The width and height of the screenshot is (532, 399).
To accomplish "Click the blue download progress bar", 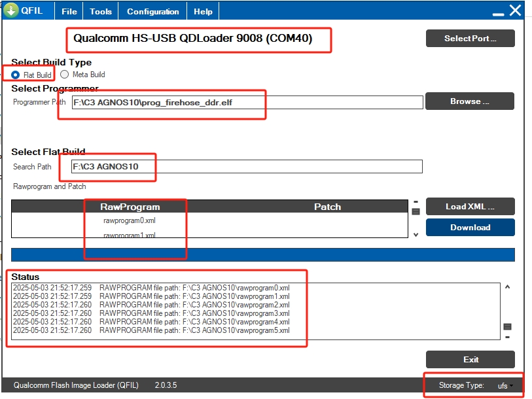I will click(x=263, y=255).
